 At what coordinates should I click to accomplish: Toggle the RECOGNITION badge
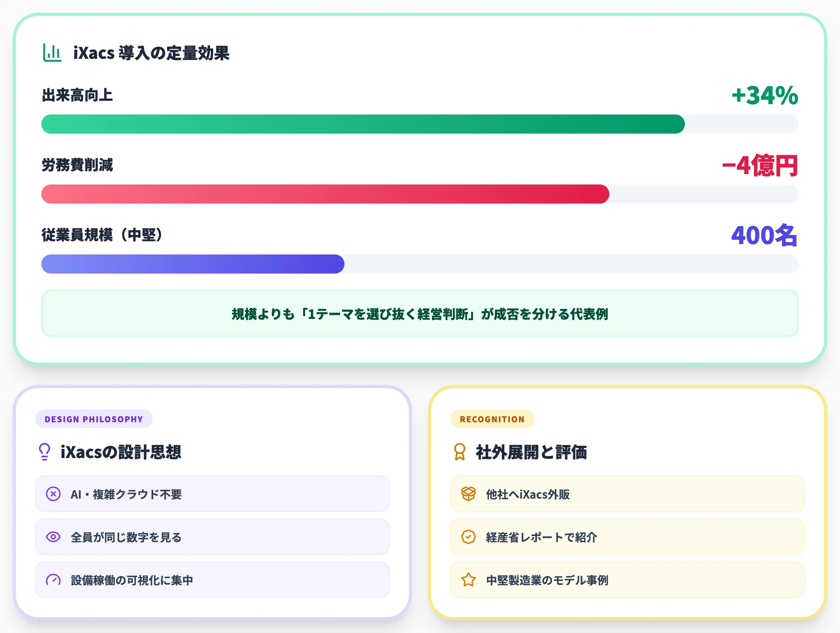[x=492, y=419]
